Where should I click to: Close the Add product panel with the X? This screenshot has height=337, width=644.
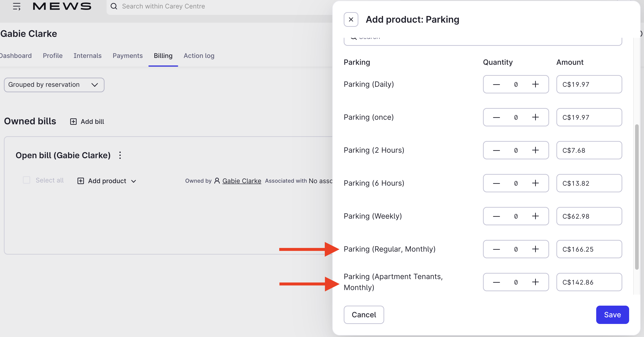click(351, 19)
